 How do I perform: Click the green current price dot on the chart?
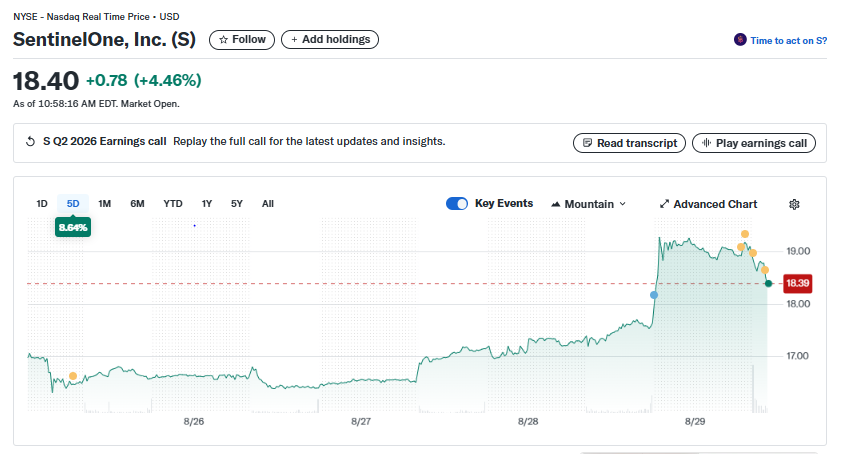pos(768,283)
